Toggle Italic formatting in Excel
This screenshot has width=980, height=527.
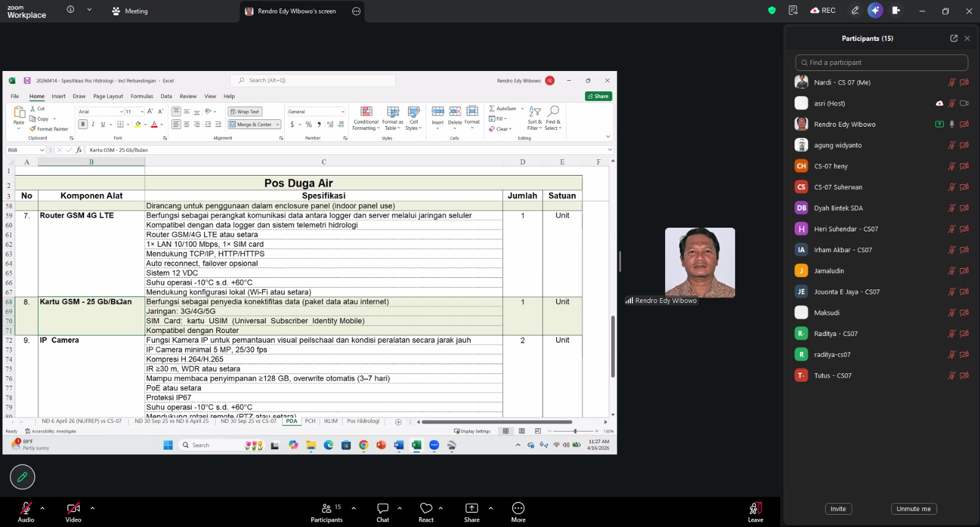click(x=93, y=124)
